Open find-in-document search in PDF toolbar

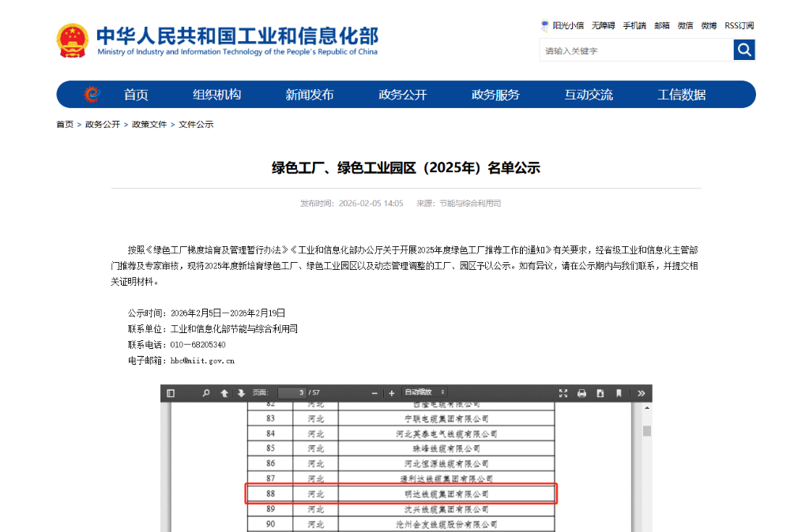206,393
